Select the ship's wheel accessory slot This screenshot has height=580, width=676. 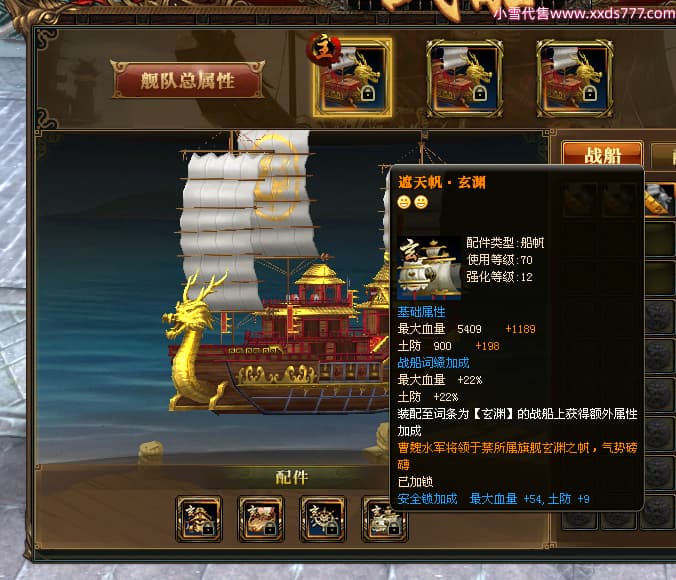323,519
